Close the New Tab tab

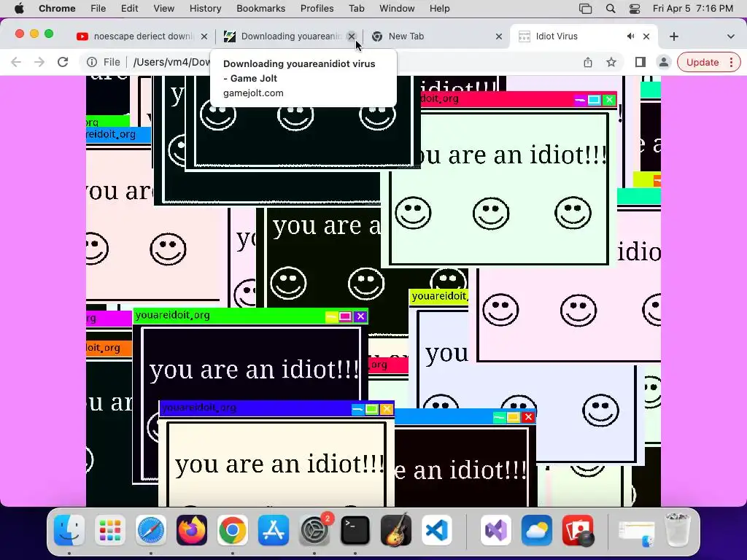(x=499, y=36)
